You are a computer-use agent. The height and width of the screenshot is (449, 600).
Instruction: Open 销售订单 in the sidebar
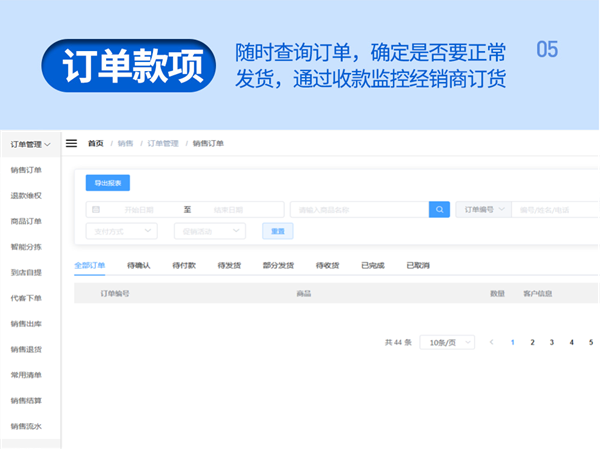(x=26, y=170)
